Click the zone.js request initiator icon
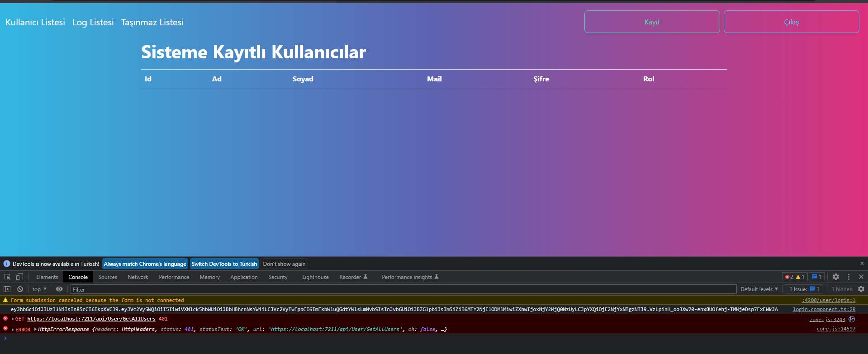 coord(852,319)
